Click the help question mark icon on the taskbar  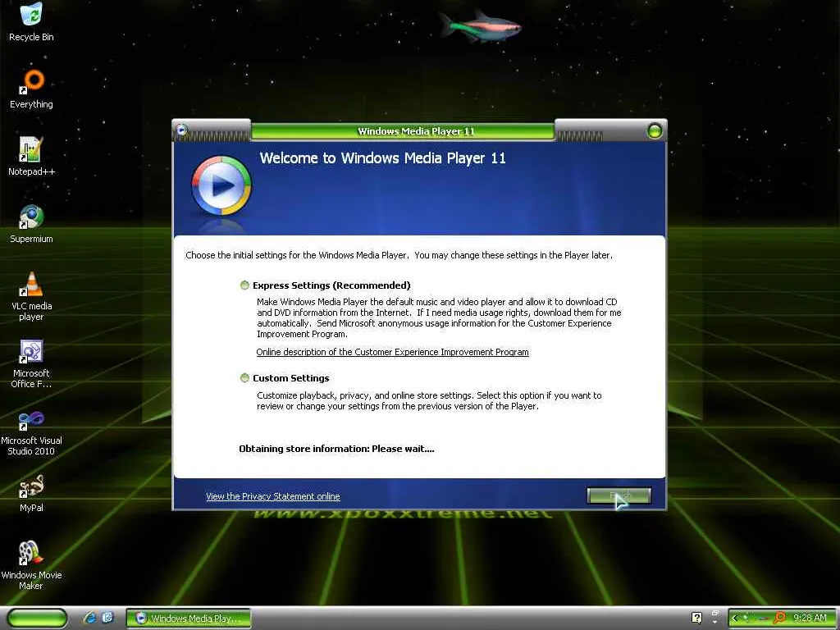point(696,618)
